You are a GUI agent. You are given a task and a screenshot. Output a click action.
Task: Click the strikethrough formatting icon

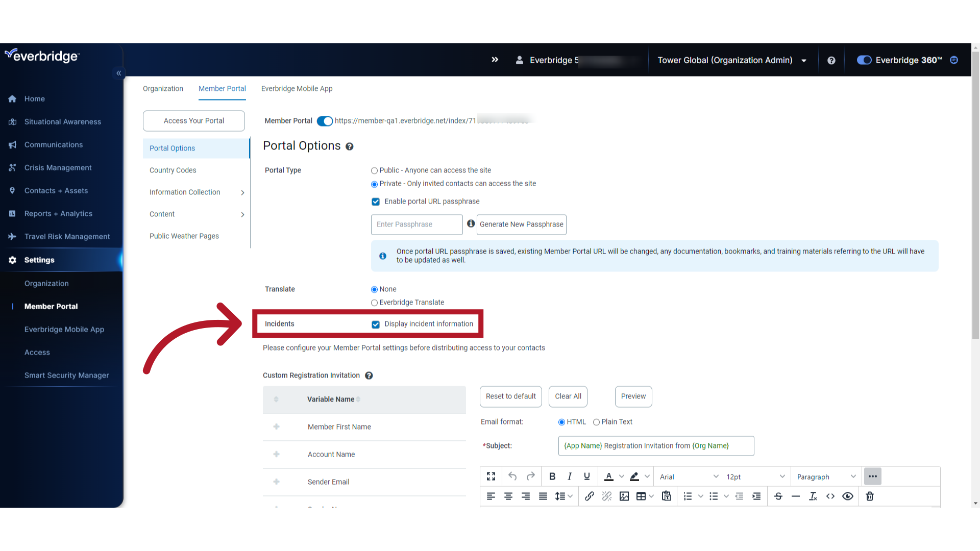[778, 496]
